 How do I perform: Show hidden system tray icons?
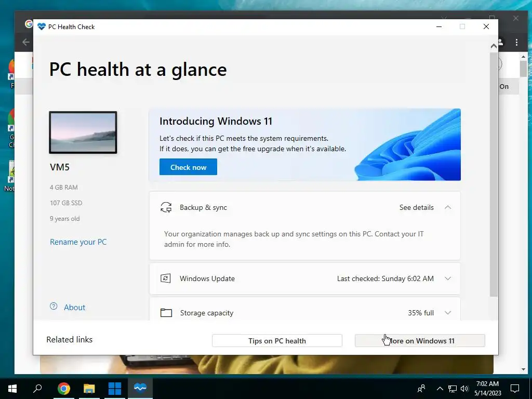440,389
